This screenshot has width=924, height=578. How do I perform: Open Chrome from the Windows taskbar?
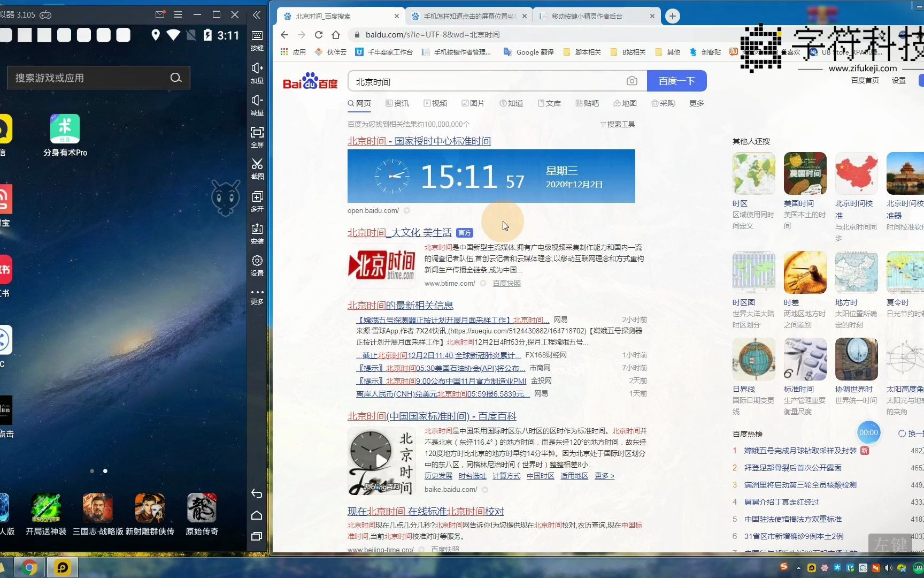(x=29, y=567)
